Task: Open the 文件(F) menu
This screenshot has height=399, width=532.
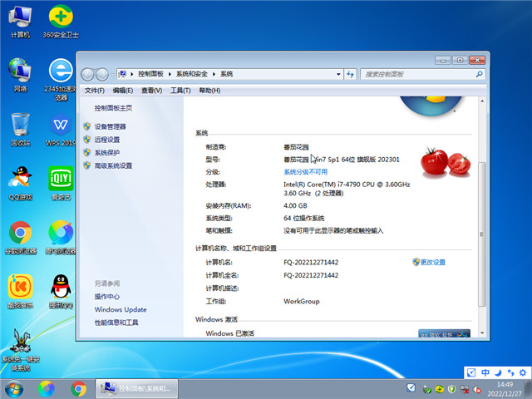Action: 94,91
